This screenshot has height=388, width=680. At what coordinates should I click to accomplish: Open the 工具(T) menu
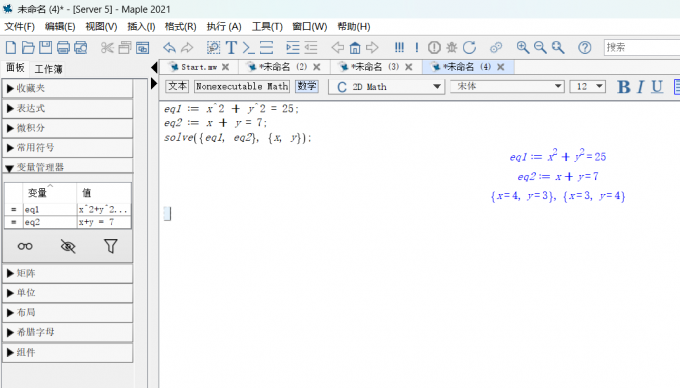267,27
